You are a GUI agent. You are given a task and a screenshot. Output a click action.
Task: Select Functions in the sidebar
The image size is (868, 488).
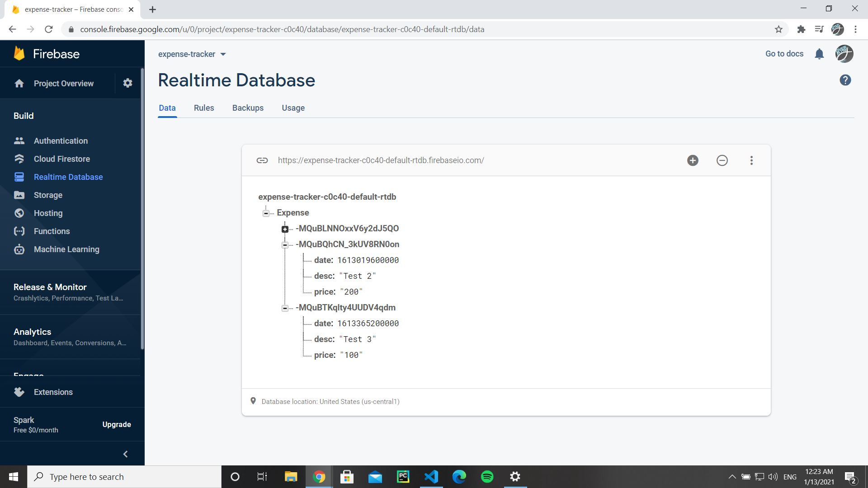point(52,231)
